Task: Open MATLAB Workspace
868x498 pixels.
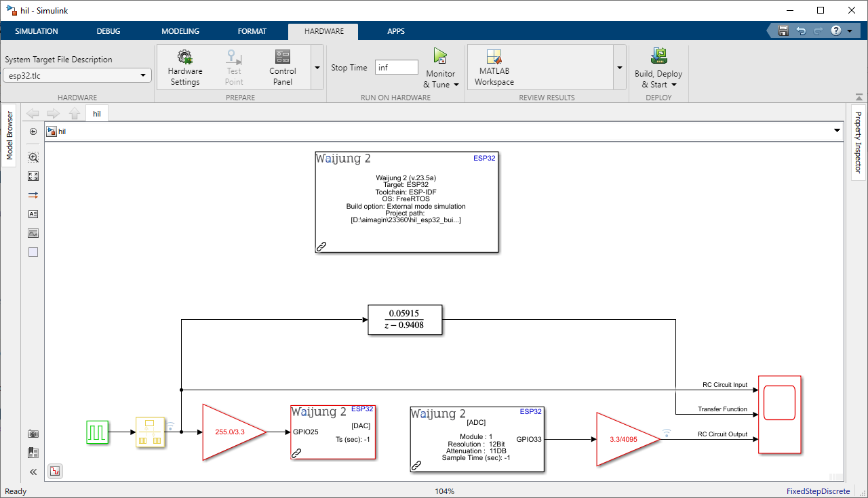Action: tap(494, 67)
